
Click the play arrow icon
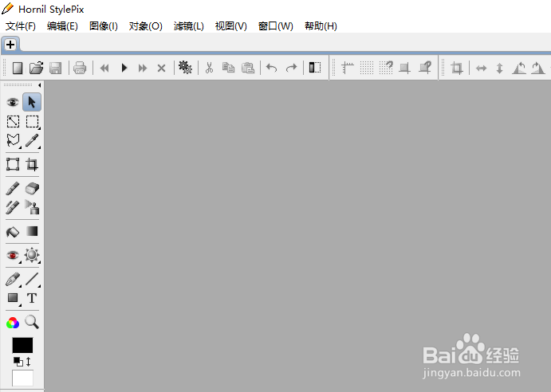pyautogui.click(x=124, y=68)
